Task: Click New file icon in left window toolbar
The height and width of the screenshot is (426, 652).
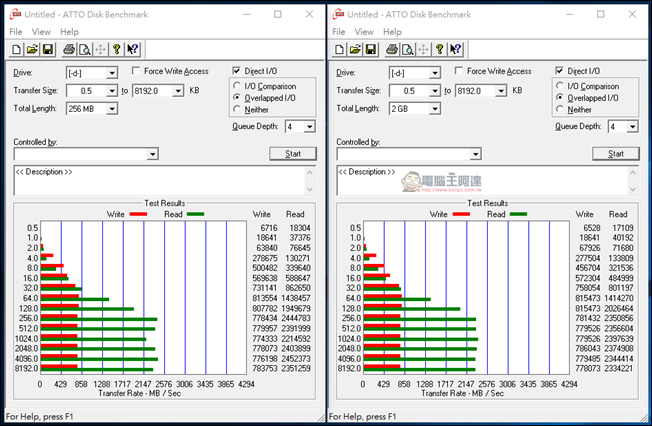Action: point(16,50)
